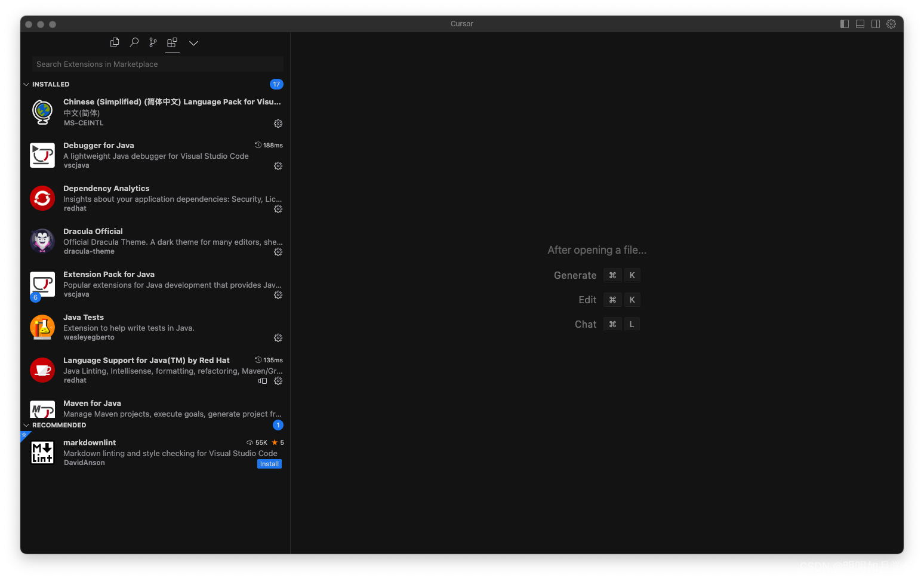924x579 pixels.
Task: Click the Chat shortcut hint
Action: (x=607, y=324)
